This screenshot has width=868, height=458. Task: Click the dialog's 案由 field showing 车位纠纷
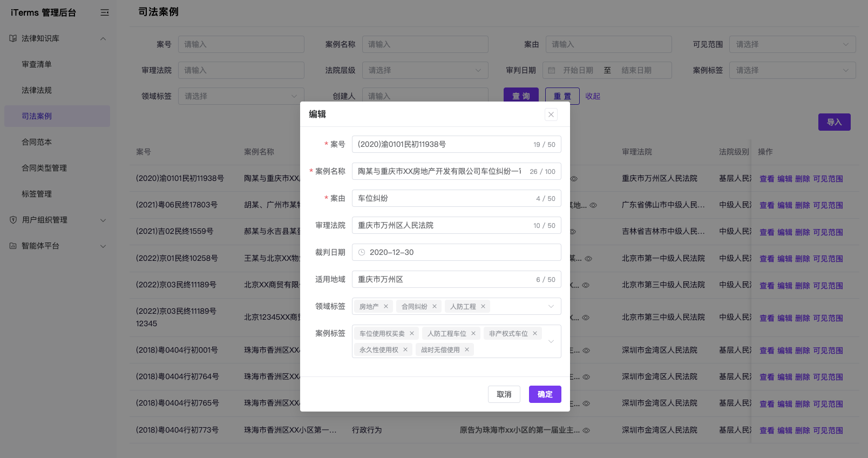[457, 198]
